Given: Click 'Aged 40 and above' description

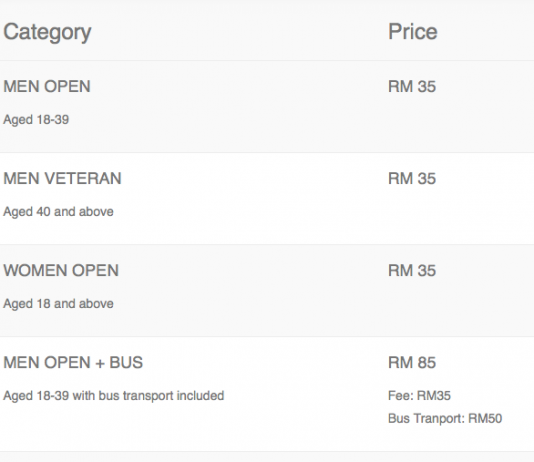Looking at the screenshot, I should coord(58,212).
